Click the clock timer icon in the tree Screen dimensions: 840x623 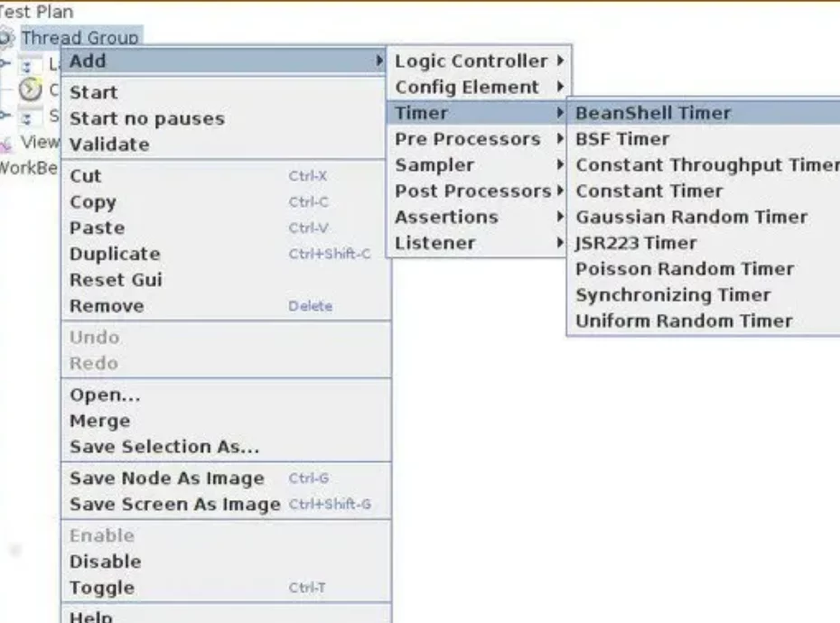pos(28,89)
